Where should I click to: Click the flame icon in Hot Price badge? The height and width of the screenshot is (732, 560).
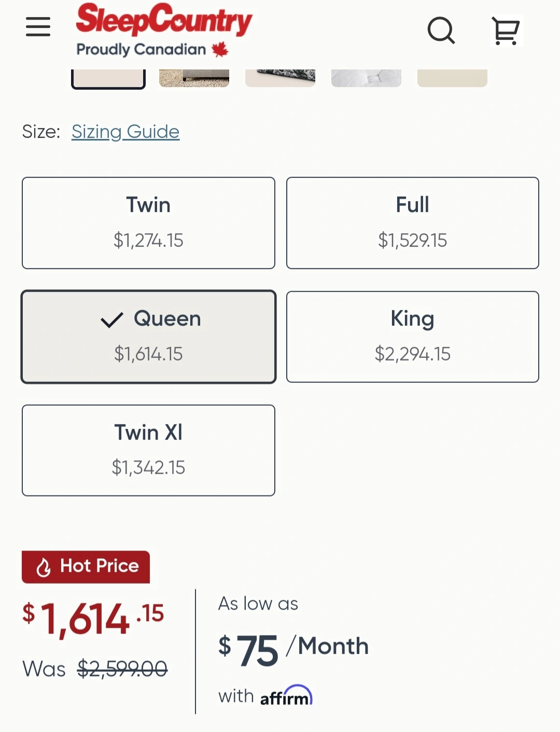point(44,567)
